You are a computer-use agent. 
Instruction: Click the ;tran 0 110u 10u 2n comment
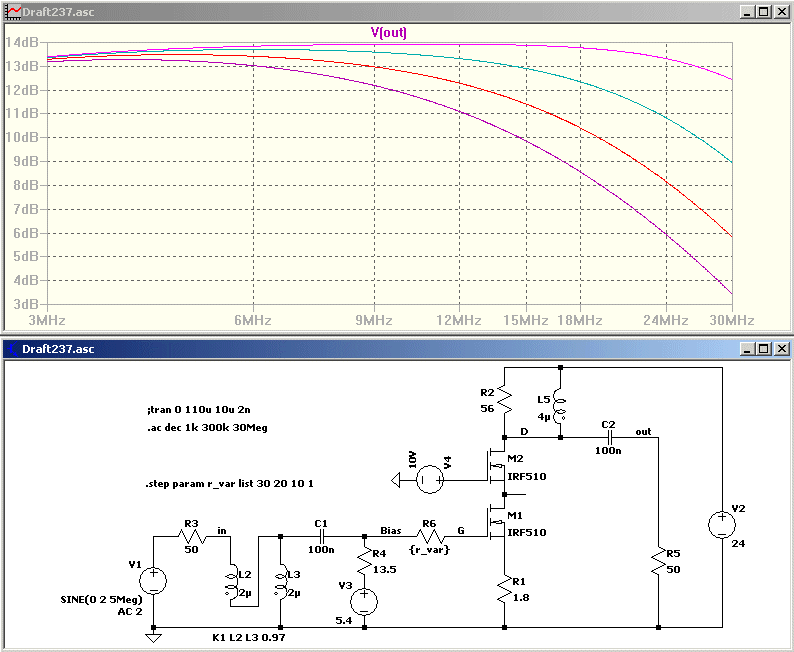point(198,410)
